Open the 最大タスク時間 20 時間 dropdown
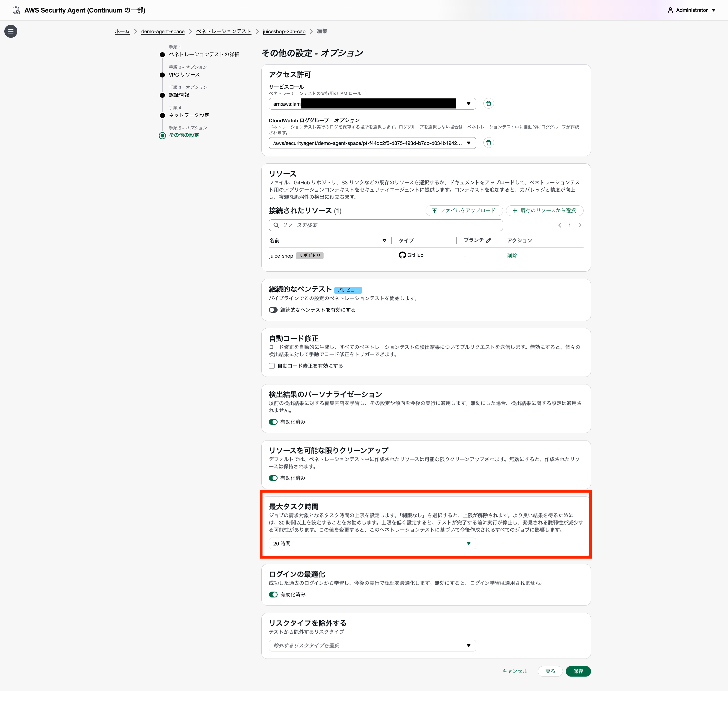Viewport: 728px width, 702px height. coord(372,543)
